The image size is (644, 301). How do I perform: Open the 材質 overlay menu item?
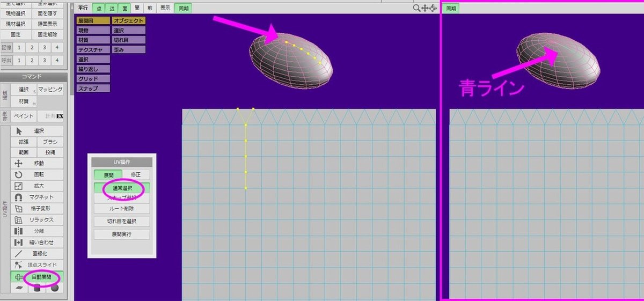tap(93, 40)
